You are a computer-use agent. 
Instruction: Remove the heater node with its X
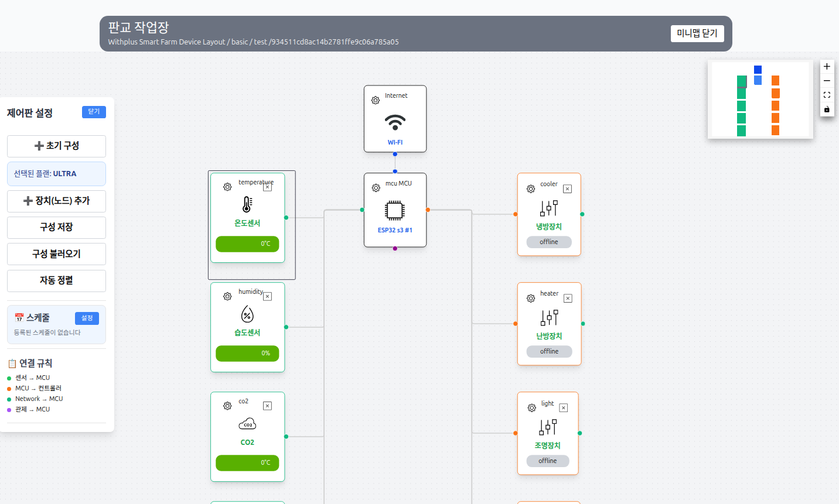568,299
